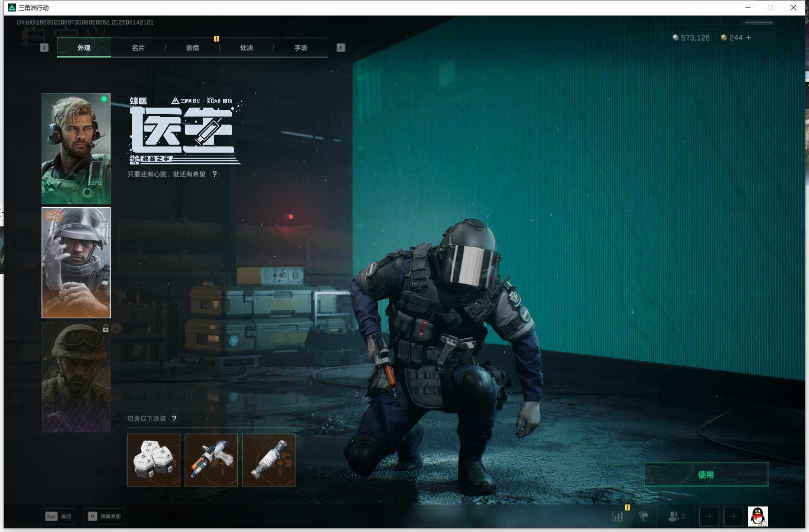The height and width of the screenshot is (532, 809).
Task: Click the yellow notification badge above tabs
Action: pos(216,39)
